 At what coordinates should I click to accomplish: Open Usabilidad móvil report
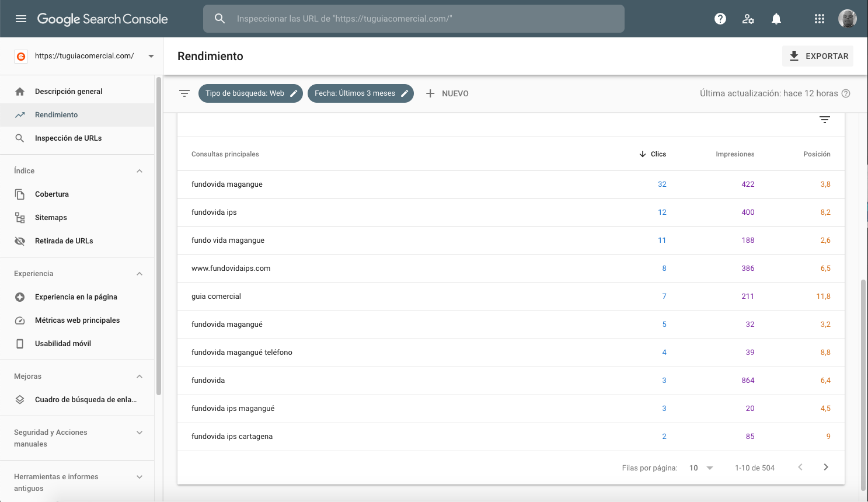pos(77,344)
